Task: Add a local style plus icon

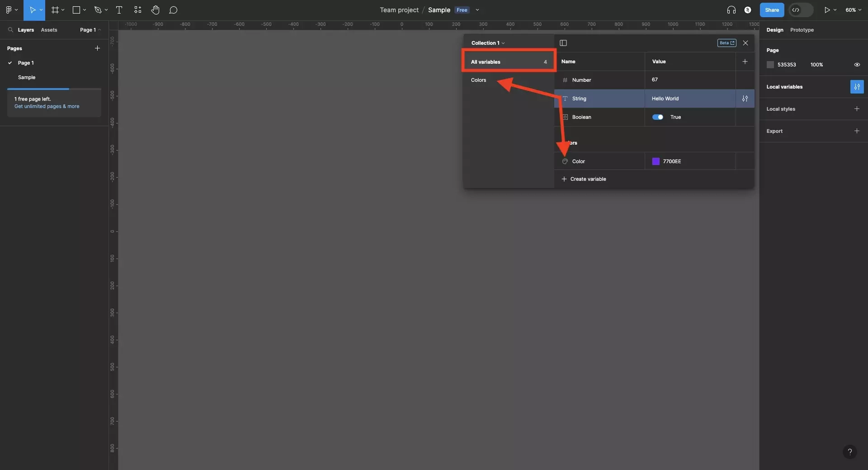Action: pos(857,109)
